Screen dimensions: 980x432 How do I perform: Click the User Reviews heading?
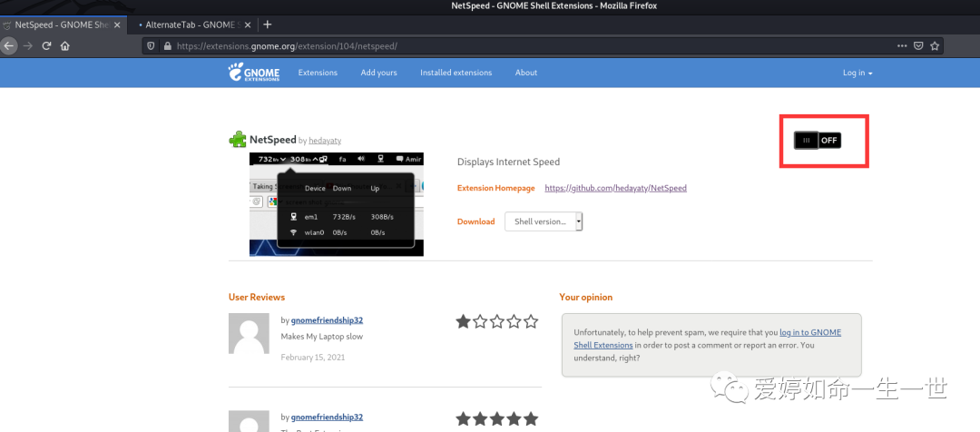[x=257, y=297]
